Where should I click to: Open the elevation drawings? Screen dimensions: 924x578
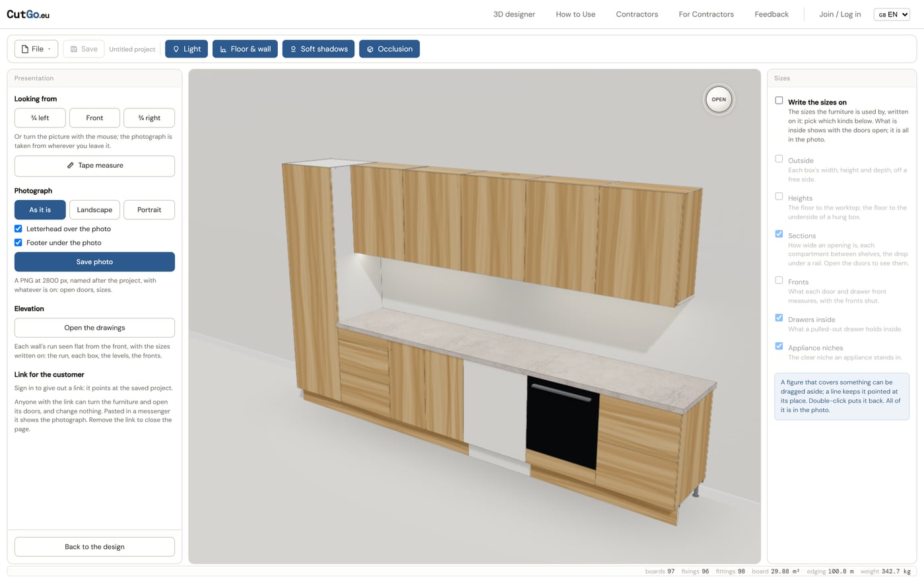point(94,328)
